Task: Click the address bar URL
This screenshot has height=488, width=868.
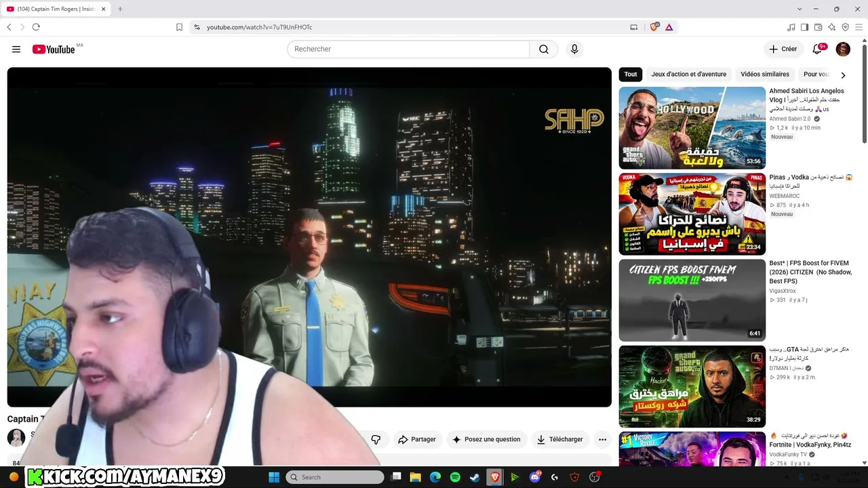Action: [x=259, y=27]
